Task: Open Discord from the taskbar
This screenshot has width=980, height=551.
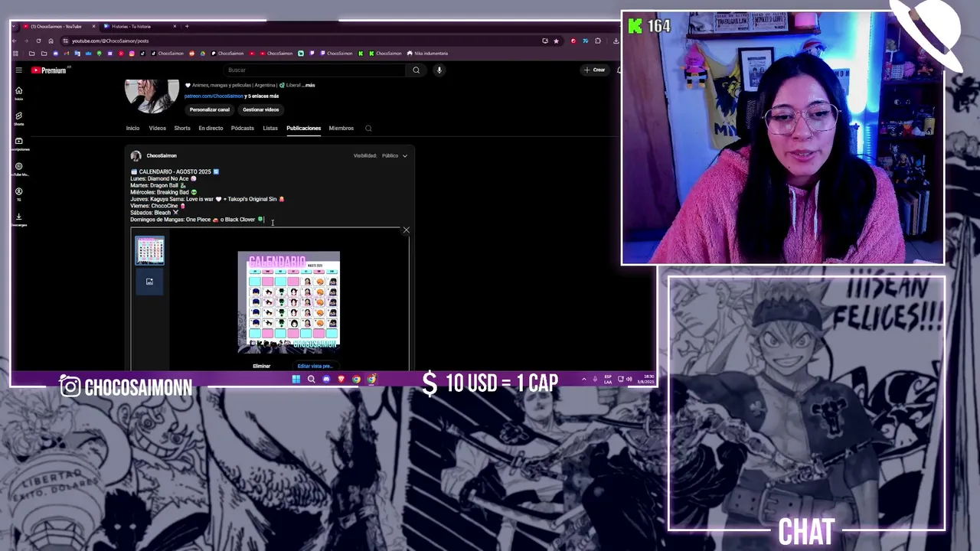Action: (326, 379)
